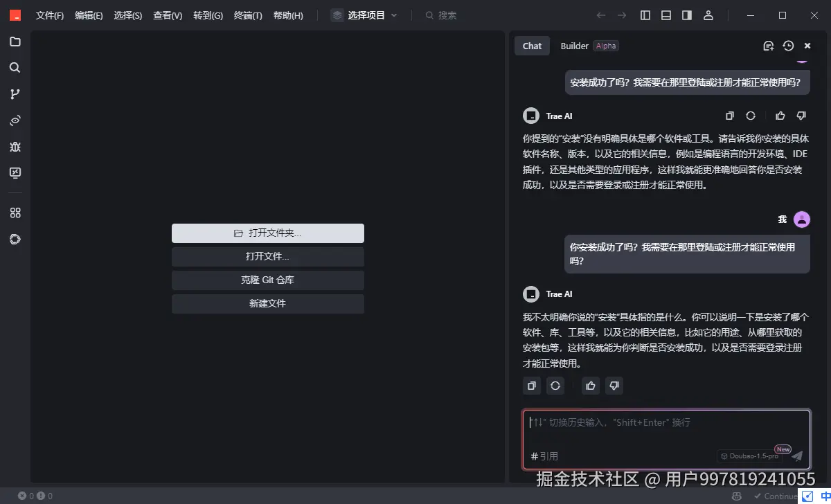Image resolution: width=831 pixels, height=504 pixels.
Task: Click the 克隆 Git 仓库 button
Action: pyautogui.click(x=267, y=280)
